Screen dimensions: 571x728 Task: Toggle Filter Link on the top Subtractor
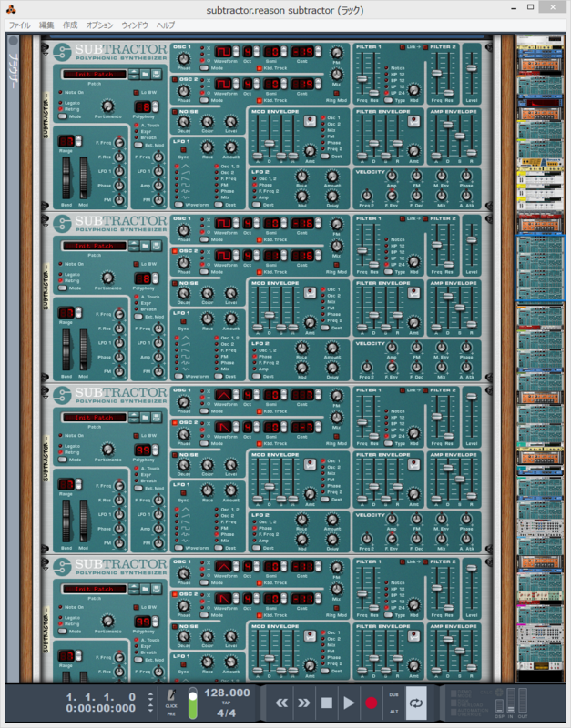403,47
